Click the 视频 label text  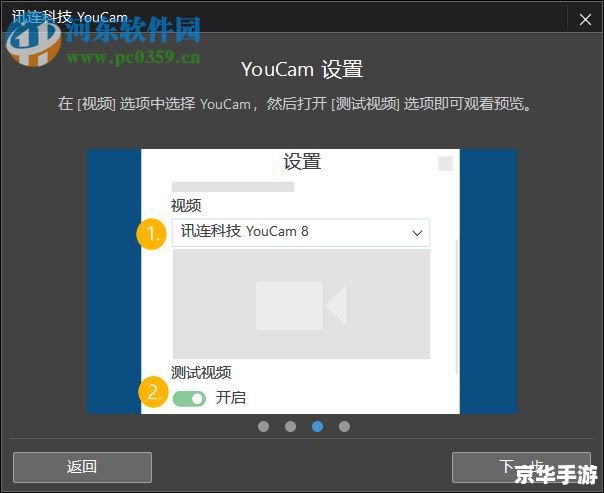[186, 205]
